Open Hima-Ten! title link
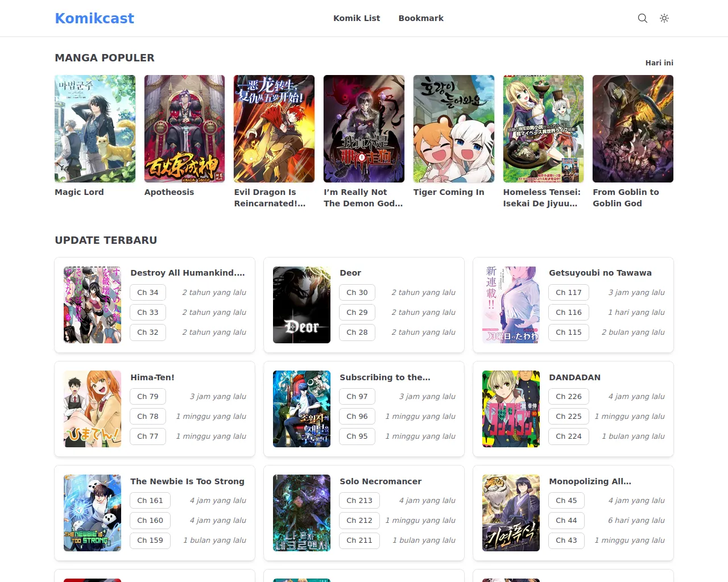728x582 pixels. [152, 377]
